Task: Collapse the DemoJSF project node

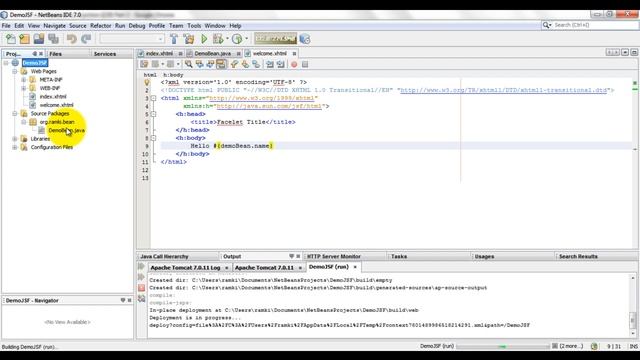Action: 6,63
